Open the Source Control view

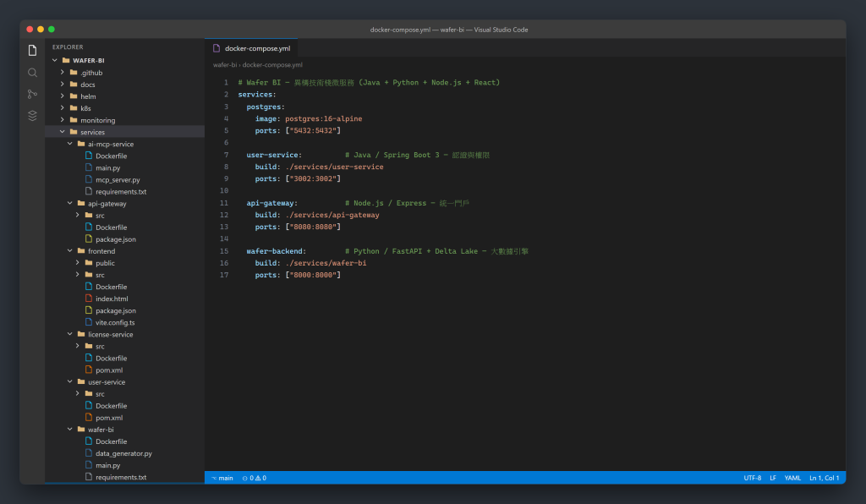[33, 94]
